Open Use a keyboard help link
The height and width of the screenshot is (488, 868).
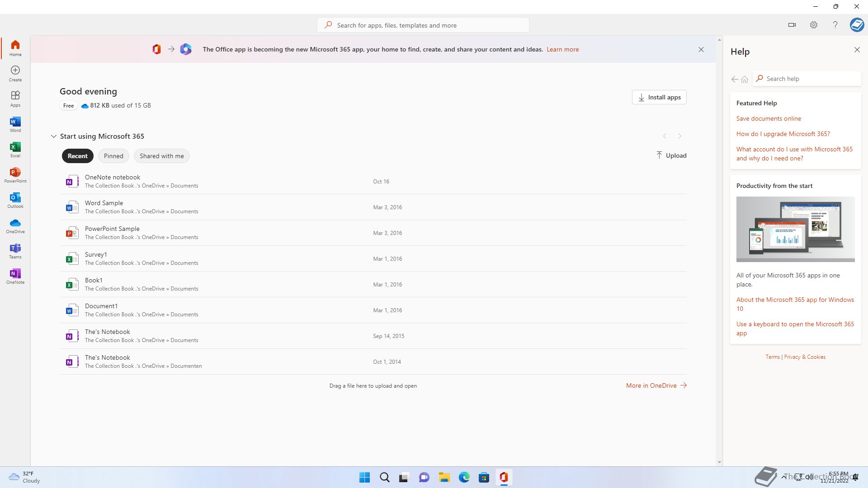point(795,328)
